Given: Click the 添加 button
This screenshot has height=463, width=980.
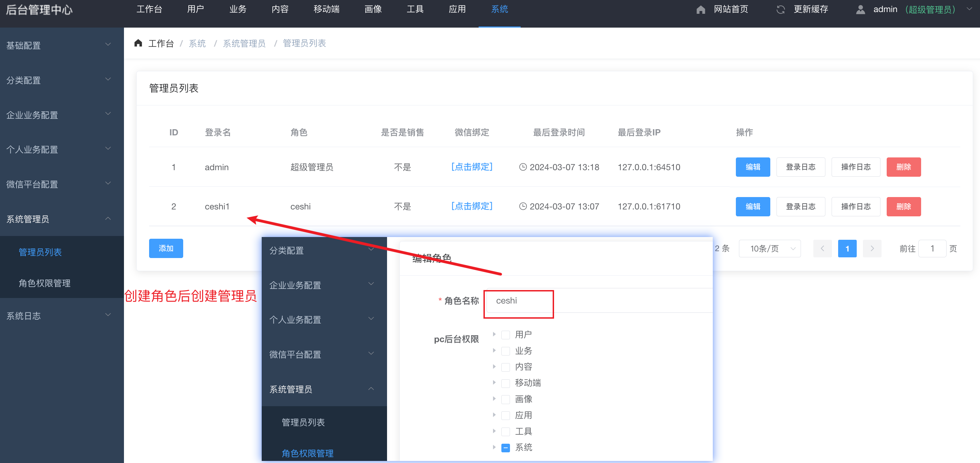Looking at the screenshot, I should (x=166, y=248).
